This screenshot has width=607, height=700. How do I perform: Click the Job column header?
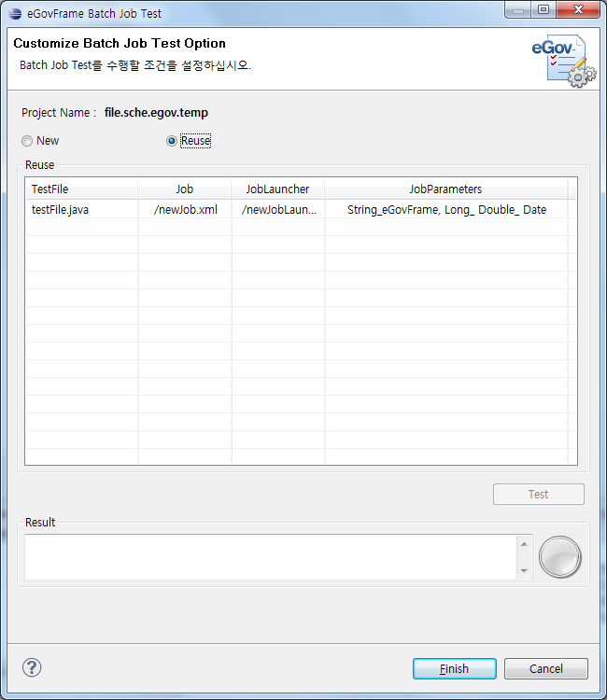185,189
